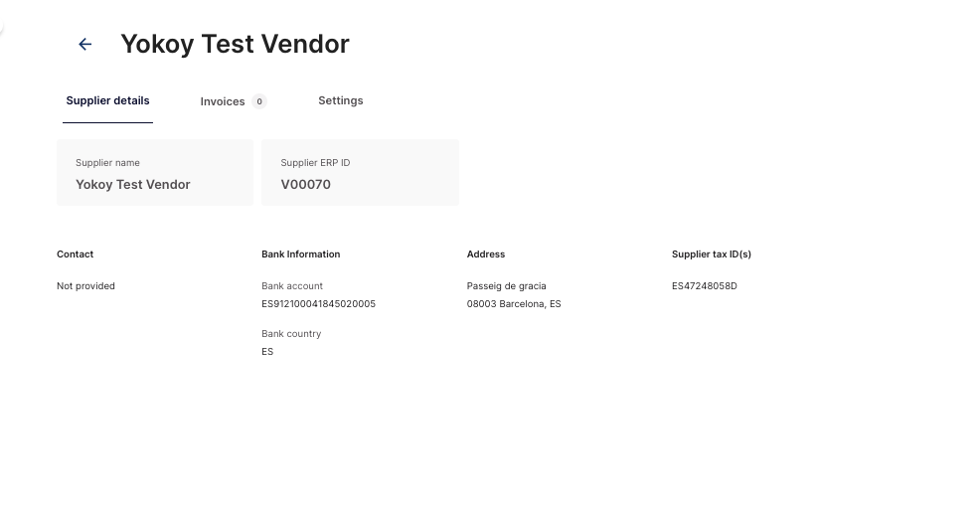Switch to the Invoices tab

coord(234,101)
